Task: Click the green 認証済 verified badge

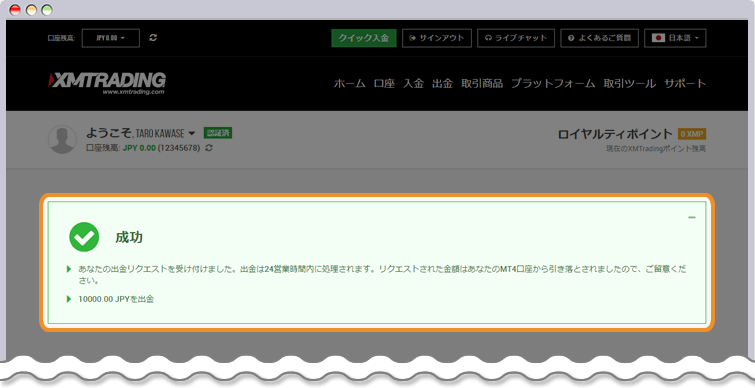Action: pyautogui.click(x=218, y=133)
